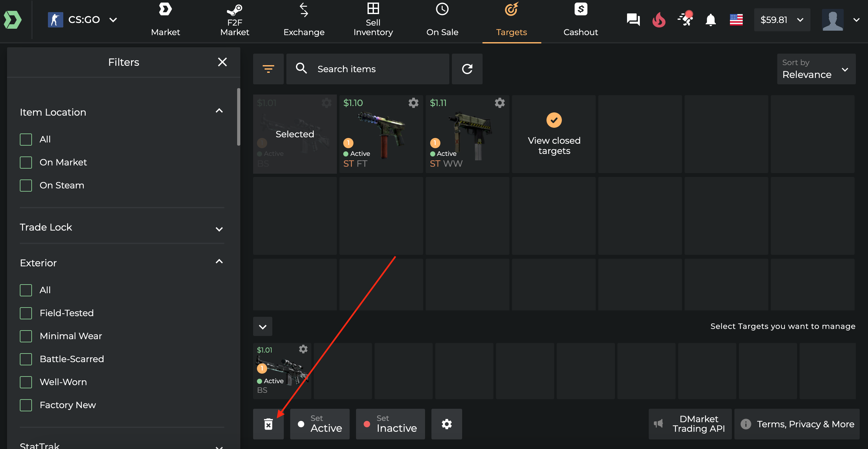Open Sell Inventory tab
Viewport: 868px width, 449px height.
pos(373,19)
